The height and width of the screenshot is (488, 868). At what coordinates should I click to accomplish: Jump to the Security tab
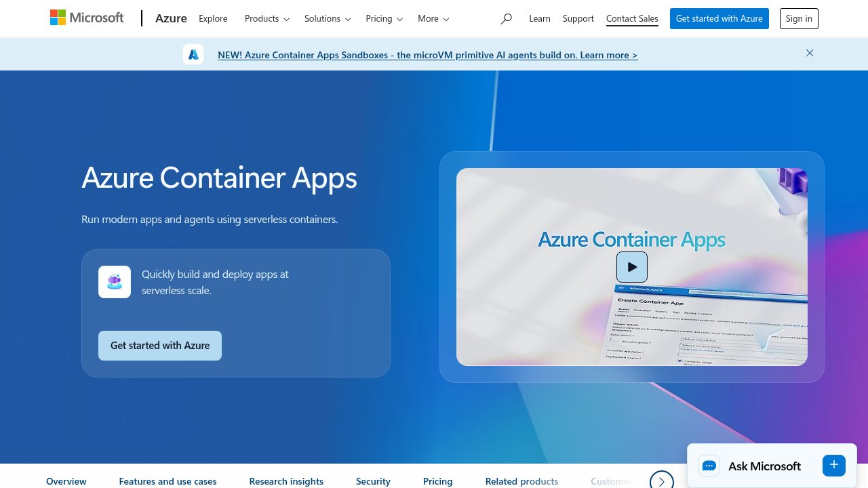pos(373,481)
